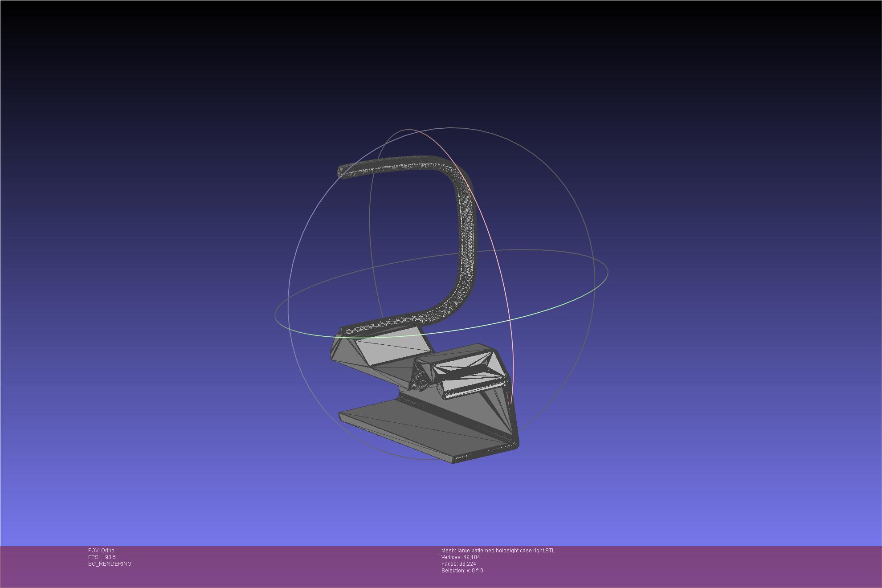Click the Faces count readout
The width and height of the screenshot is (882, 588).
point(458,564)
